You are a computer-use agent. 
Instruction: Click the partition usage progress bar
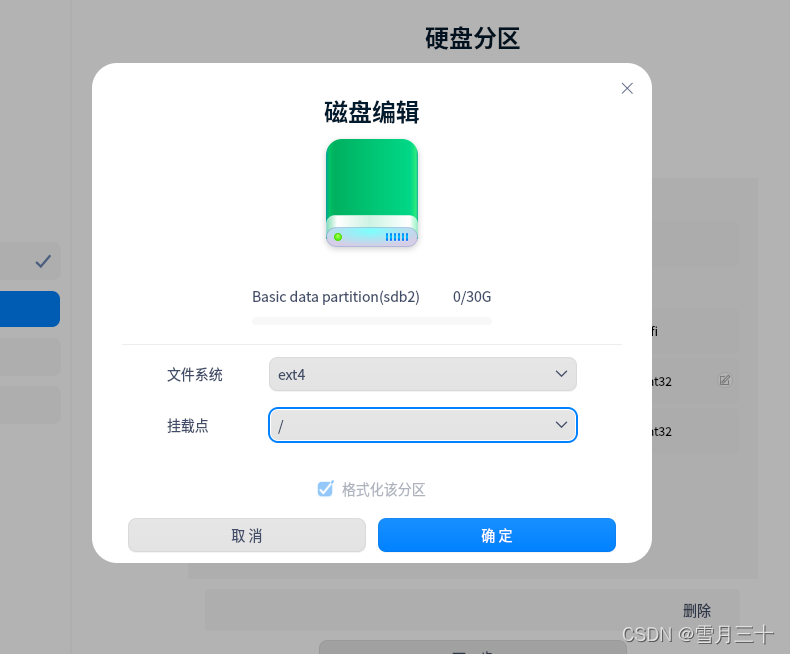pos(372,321)
